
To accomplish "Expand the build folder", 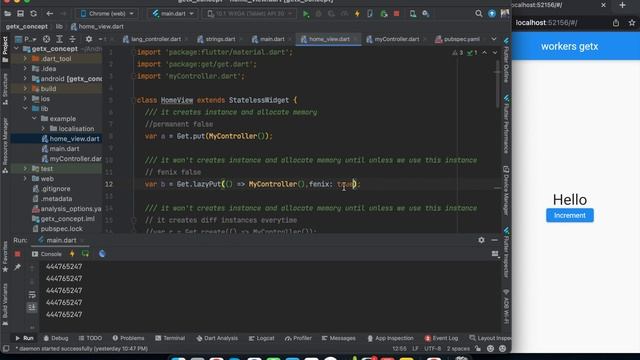I will [x=25, y=89].
